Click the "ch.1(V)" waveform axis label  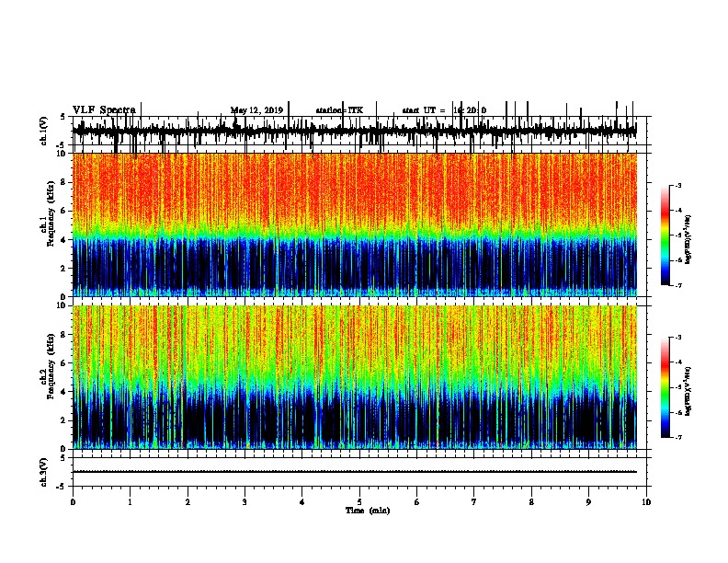point(44,131)
